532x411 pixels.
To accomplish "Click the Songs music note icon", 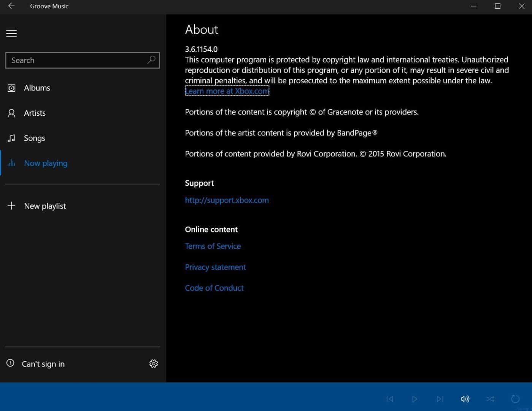I will coord(11,138).
